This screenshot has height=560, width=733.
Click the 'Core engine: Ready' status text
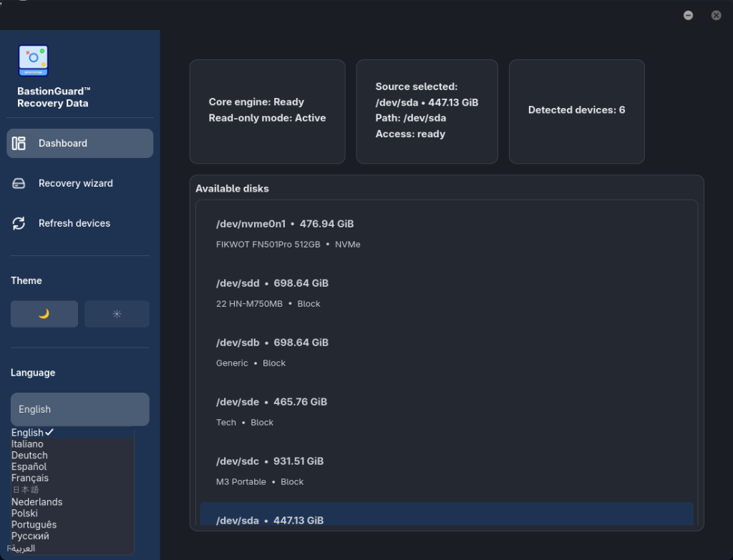point(256,102)
